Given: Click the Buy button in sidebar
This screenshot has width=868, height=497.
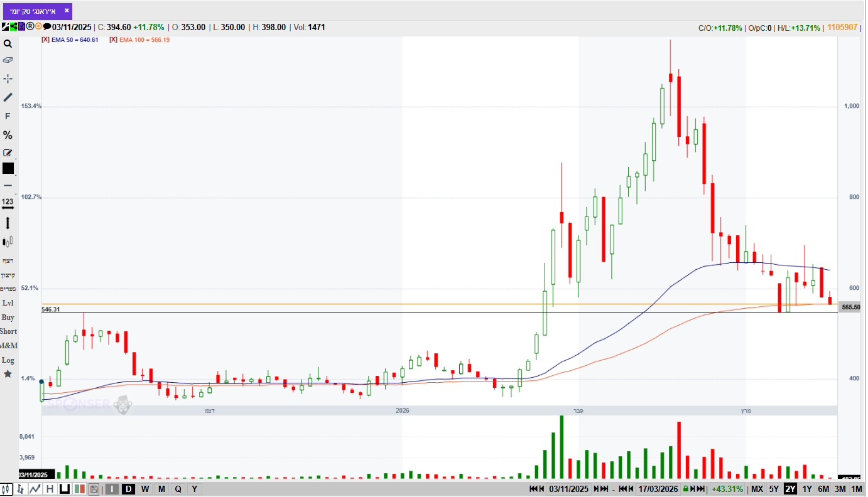Looking at the screenshot, I should point(8,317).
